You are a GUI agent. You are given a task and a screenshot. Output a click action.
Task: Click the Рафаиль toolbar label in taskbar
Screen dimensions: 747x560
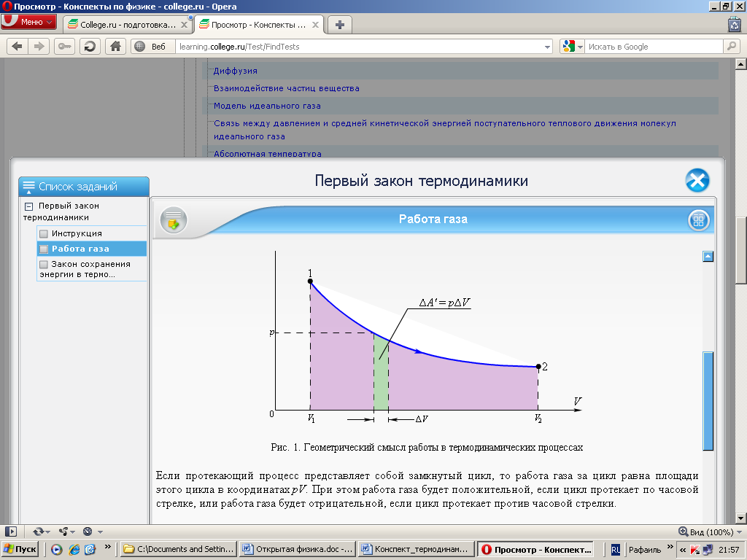pyautogui.click(x=645, y=550)
